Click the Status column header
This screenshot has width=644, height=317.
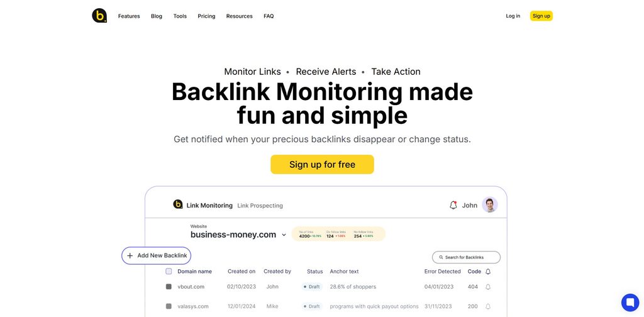point(315,272)
